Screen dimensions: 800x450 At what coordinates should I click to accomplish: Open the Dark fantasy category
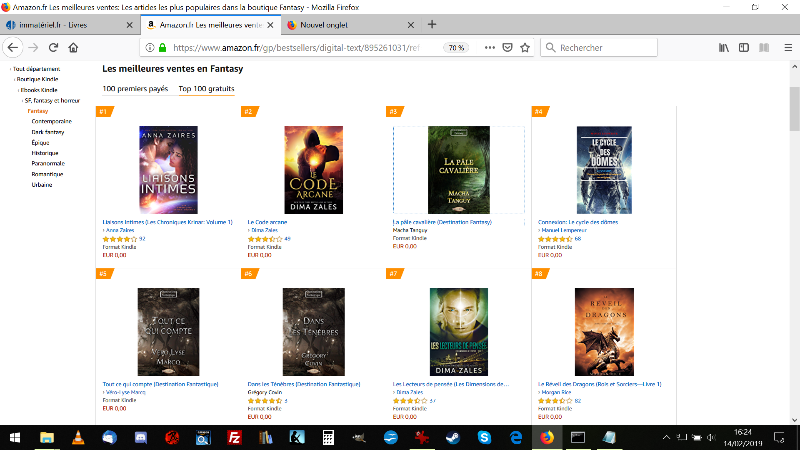pos(47,132)
